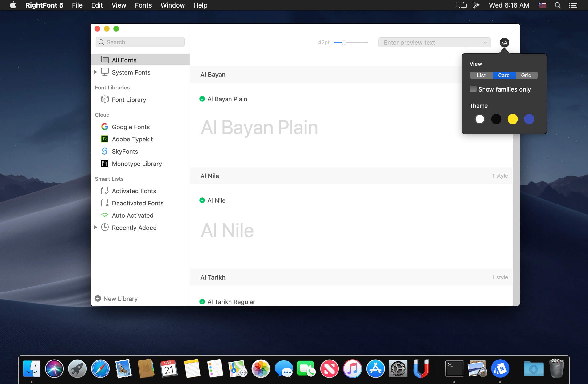The width and height of the screenshot is (588, 384).
Task: Toggle Al Nile green activation indicator
Action: click(x=202, y=200)
